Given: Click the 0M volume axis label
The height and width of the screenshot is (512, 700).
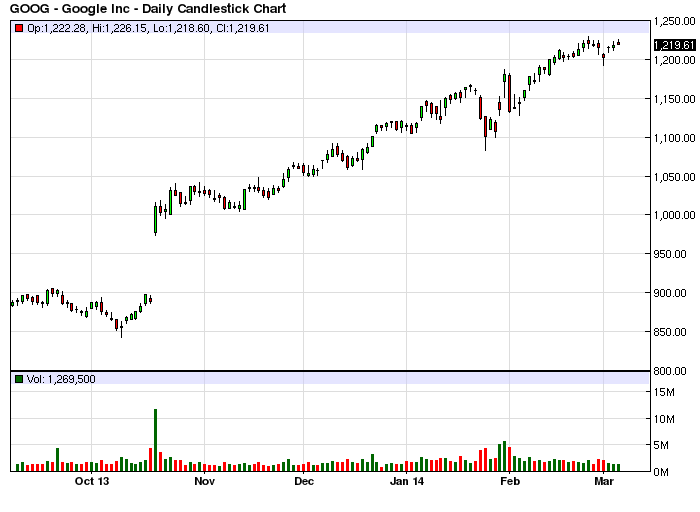Looking at the screenshot, I should [661, 472].
